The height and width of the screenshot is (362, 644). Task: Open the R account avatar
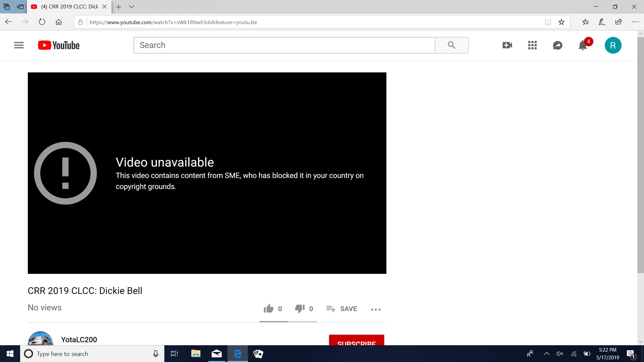tap(613, 45)
